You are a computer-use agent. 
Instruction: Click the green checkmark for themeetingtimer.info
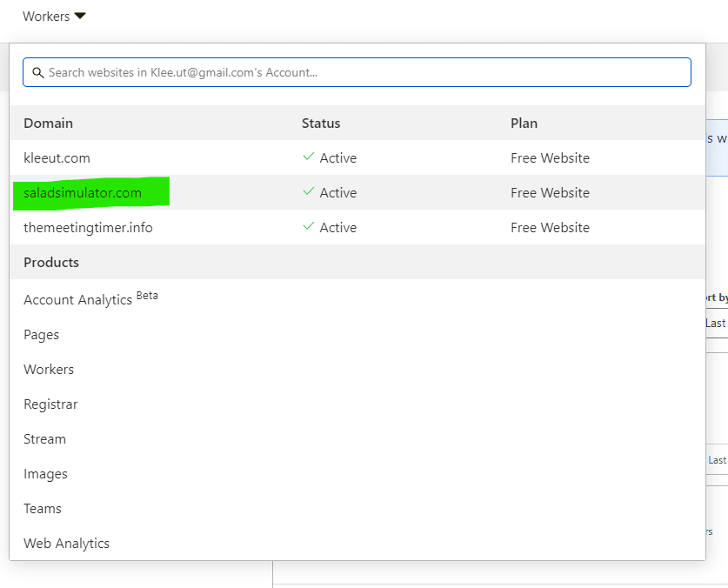tap(308, 226)
